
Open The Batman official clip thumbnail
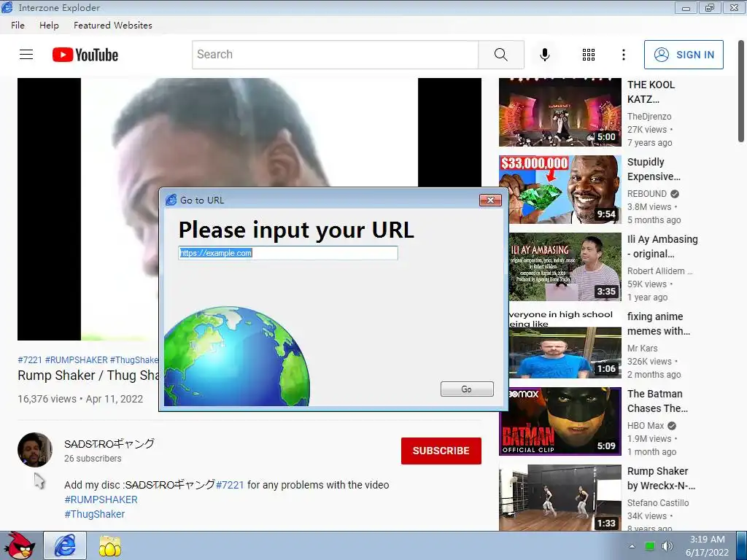click(560, 421)
